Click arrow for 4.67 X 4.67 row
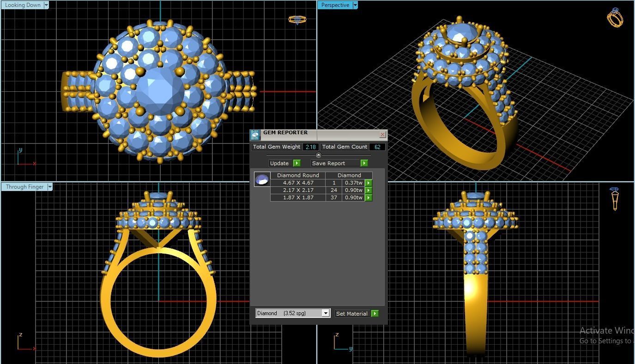Viewport: 635px width, 364px height. (369, 183)
